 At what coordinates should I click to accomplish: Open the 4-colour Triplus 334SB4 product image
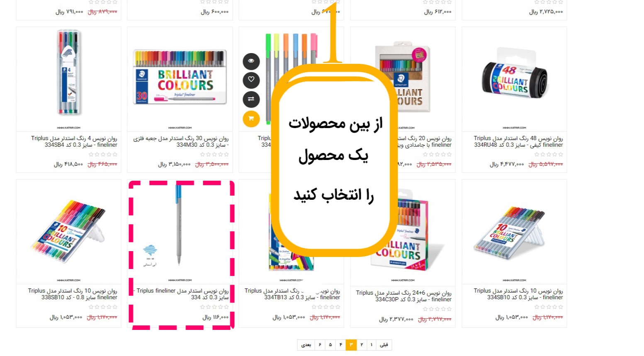69,73
